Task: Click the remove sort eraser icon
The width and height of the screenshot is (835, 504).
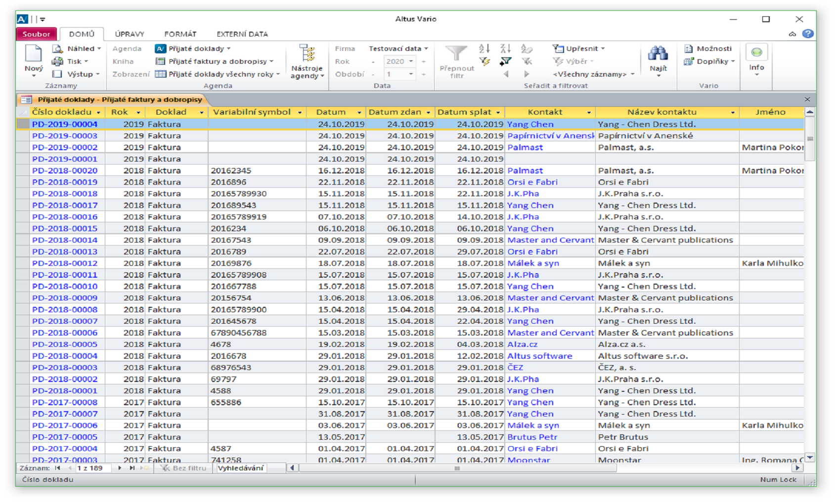Action: [527, 48]
